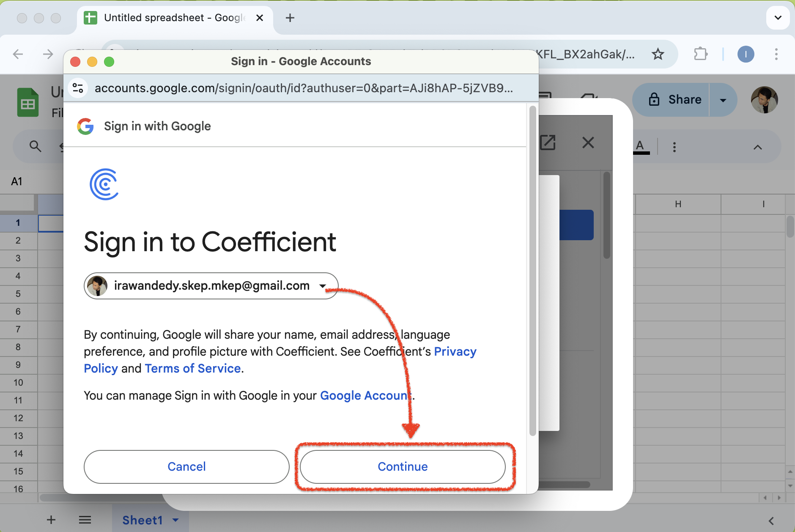Click the spreadsheet's scroll-down arrow
This screenshot has height=532, width=795.
click(790, 486)
